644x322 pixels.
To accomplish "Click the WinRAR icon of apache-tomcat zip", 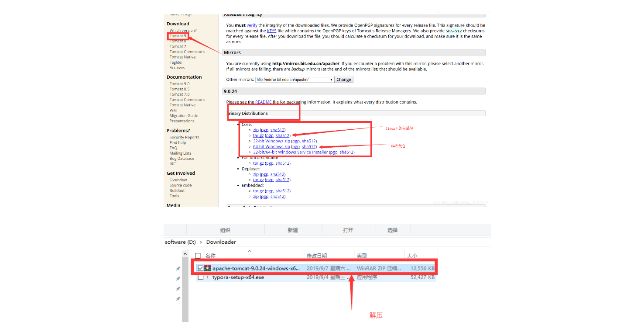I will point(208,268).
